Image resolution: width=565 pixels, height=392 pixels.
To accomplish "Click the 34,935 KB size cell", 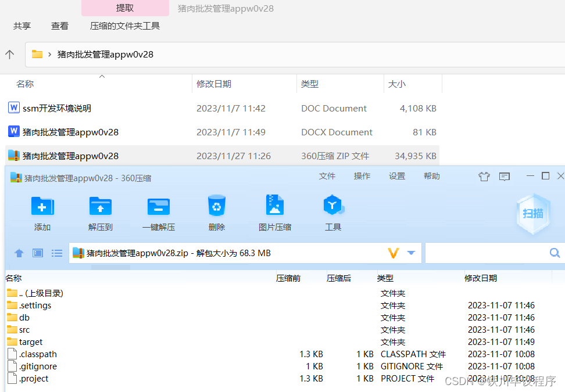I will pos(416,156).
